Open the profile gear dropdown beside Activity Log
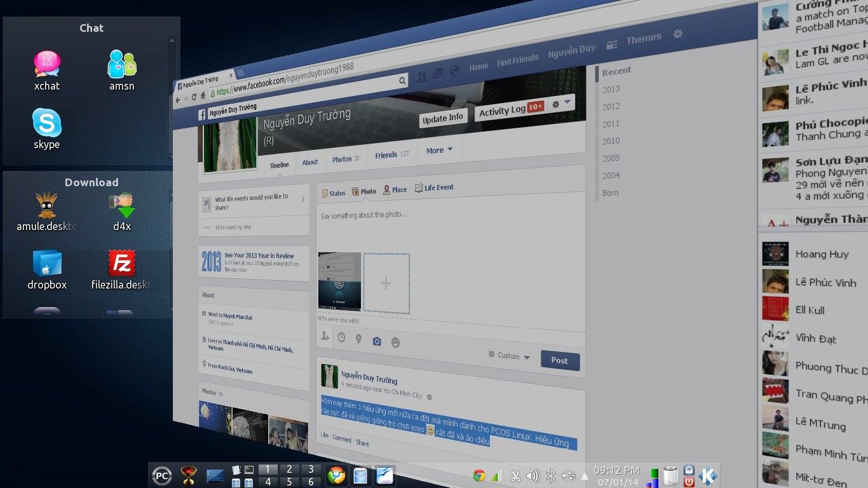This screenshot has height=488, width=868. (561, 103)
